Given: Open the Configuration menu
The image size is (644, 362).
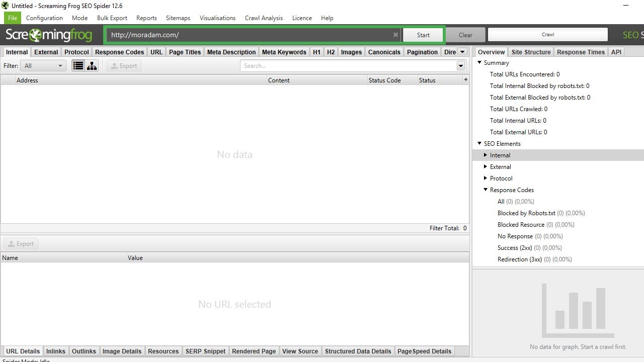Looking at the screenshot, I should coord(44,18).
